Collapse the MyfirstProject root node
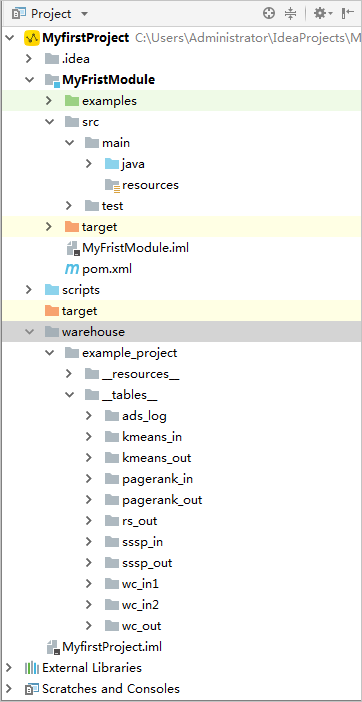 point(9,38)
